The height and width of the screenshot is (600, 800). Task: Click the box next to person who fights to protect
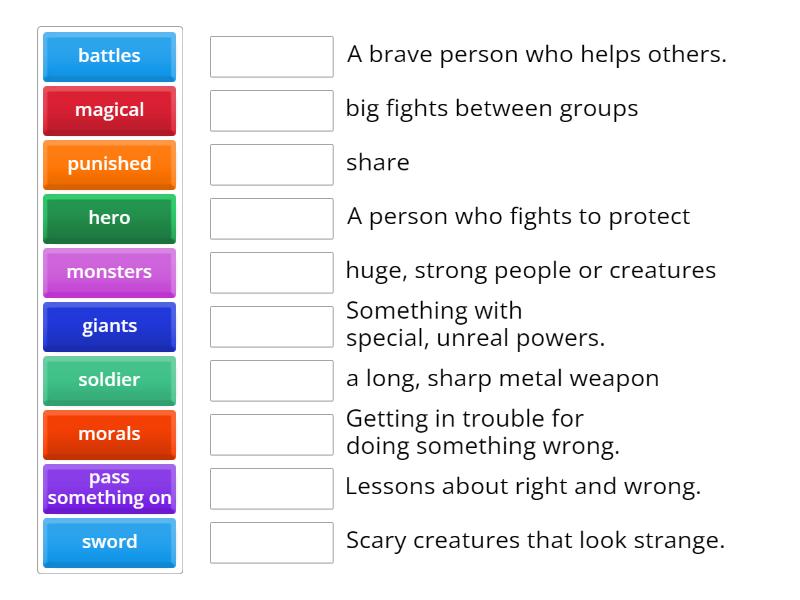[271, 218]
